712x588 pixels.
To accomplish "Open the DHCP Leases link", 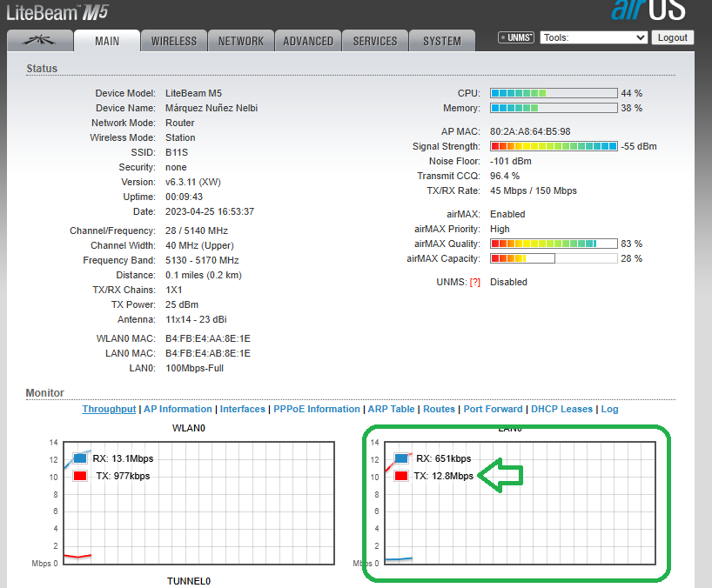I will tap(562, 409).
